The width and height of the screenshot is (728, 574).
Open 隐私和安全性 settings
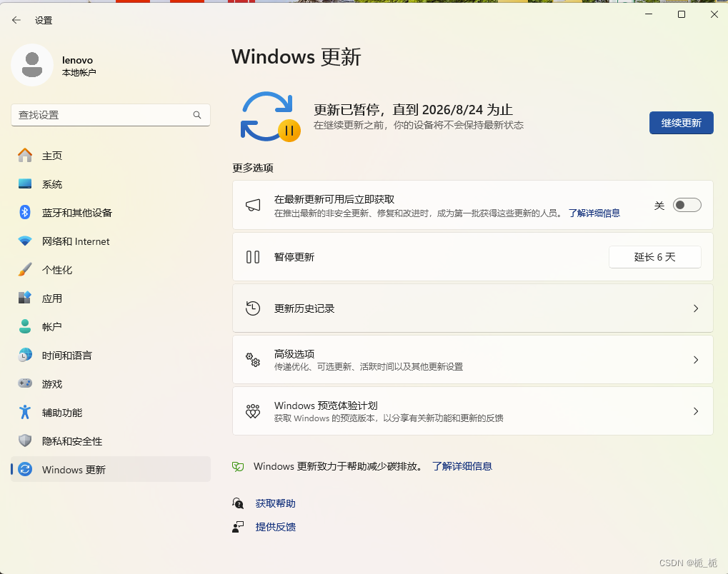(x=111, y=440)
